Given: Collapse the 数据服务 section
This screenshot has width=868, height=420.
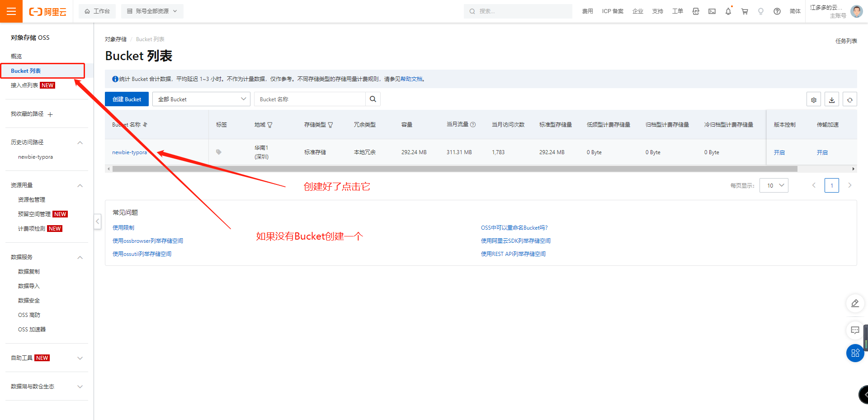Looking at the screenshot, I should 80,257.
